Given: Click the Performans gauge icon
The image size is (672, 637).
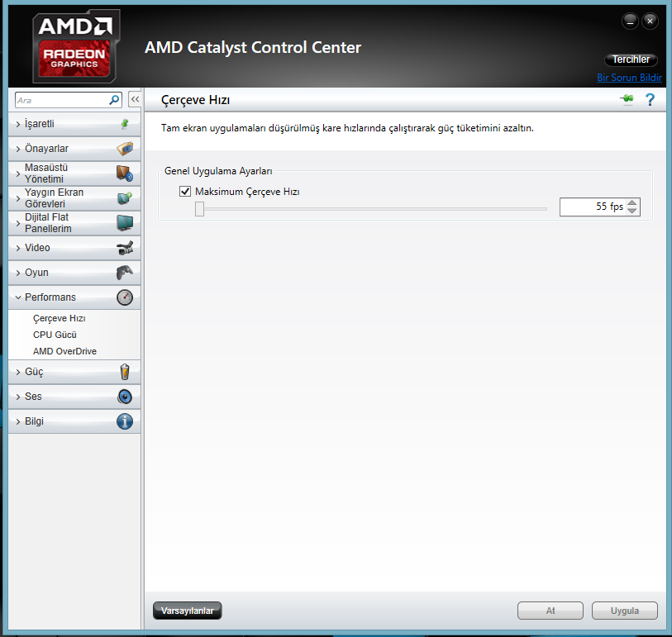Looking at the screenshot, I should pyautogui.click(x=125, y=297).
